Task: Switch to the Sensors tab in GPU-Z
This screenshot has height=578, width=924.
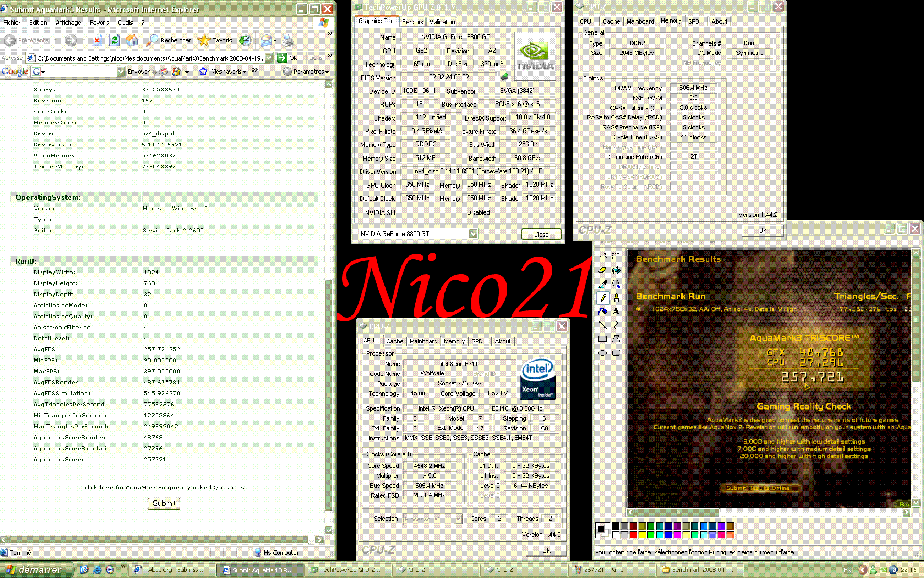Action: tap(413, 22)
